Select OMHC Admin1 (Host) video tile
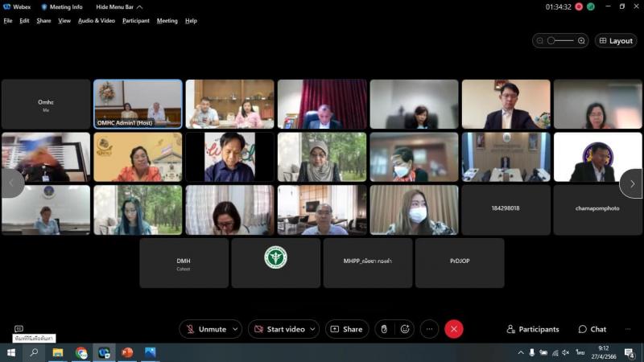 coord(138,105)
